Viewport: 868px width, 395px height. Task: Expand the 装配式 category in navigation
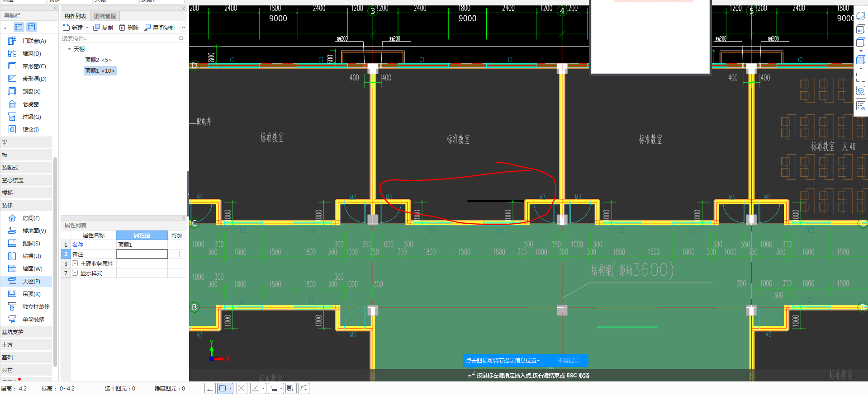tap(26, 167)
